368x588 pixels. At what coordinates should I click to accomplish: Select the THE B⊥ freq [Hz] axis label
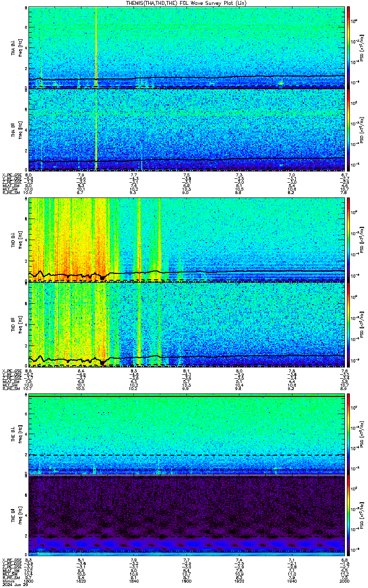[x=16, y=435]
